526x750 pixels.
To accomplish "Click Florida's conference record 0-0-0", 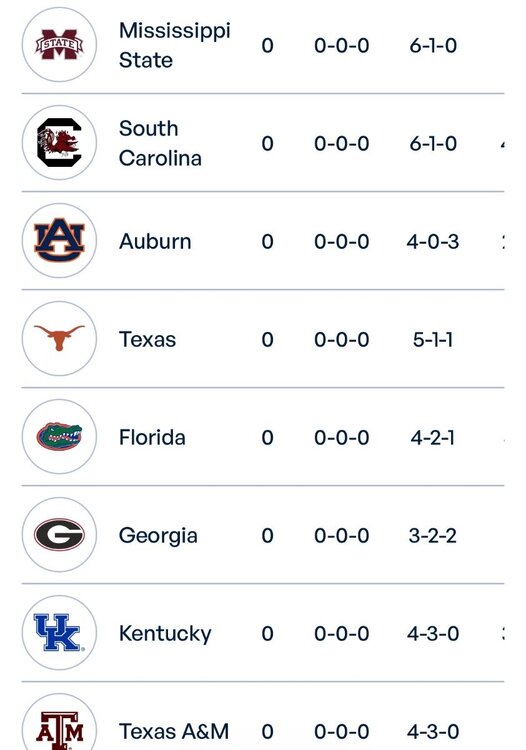I will (341, 438).
